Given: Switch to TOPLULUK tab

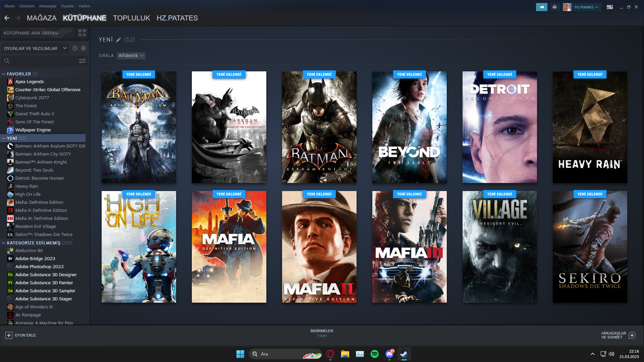Looking at the screenshot, I should point(131,18).
